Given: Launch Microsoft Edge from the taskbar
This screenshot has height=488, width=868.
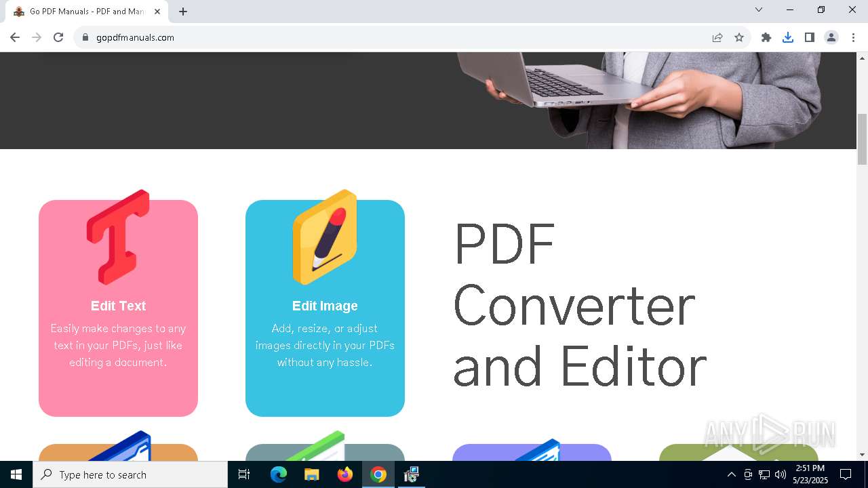Looking at the screenshot, I should pos(279,474).
